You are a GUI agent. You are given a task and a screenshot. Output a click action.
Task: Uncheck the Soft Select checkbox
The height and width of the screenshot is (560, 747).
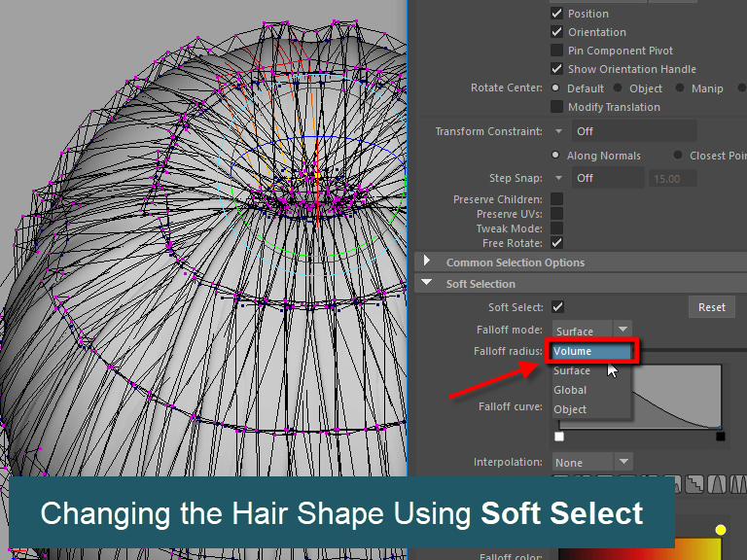tap(557, 307)
